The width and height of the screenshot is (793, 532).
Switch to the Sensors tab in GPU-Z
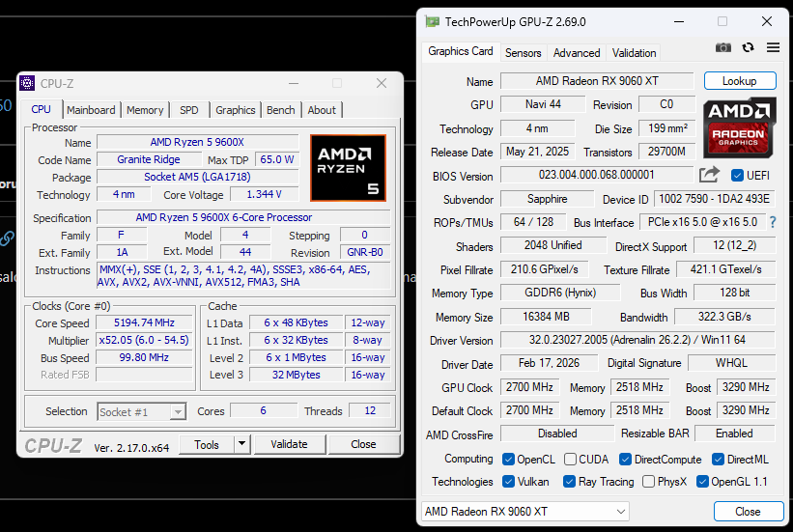point(523,52)
